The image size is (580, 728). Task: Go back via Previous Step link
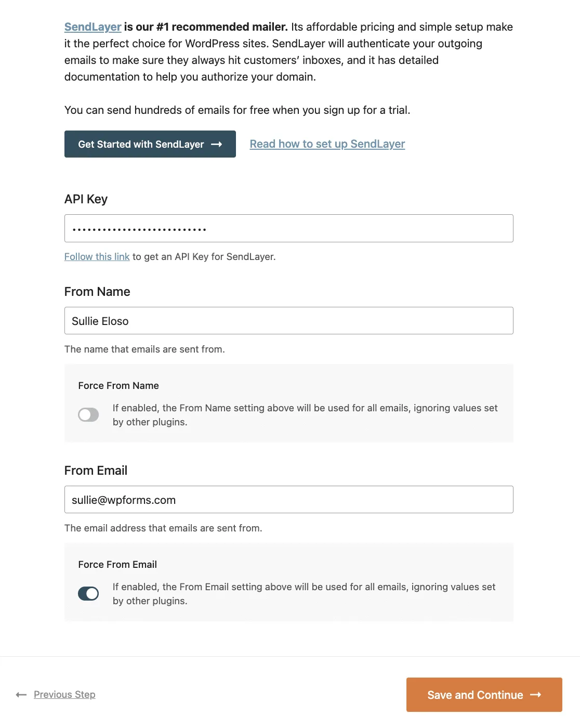[x=64, y=695]
